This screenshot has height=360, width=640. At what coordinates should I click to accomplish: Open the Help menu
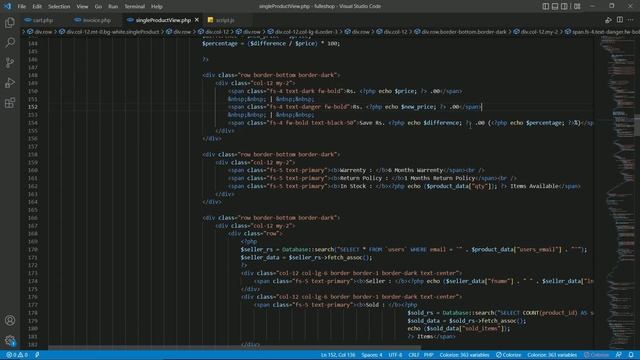157,7
